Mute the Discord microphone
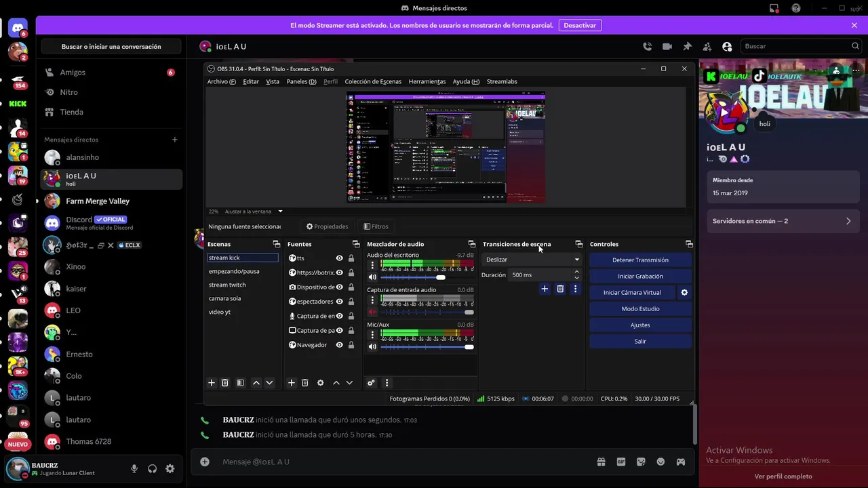The height and width of the screenshot is (488, 868). click(134, 468)
